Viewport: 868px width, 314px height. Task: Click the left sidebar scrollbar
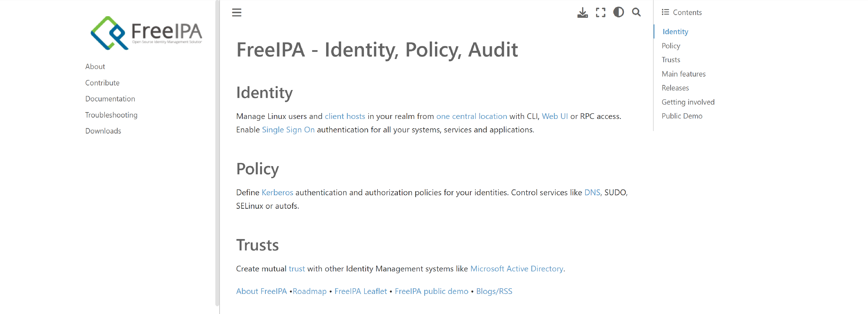[217, 153]
